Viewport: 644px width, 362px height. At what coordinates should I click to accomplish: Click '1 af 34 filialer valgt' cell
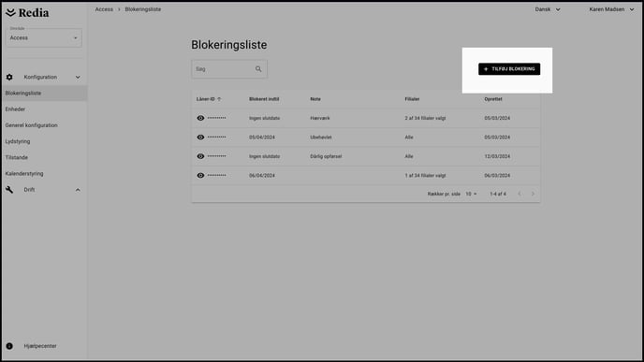425,176
